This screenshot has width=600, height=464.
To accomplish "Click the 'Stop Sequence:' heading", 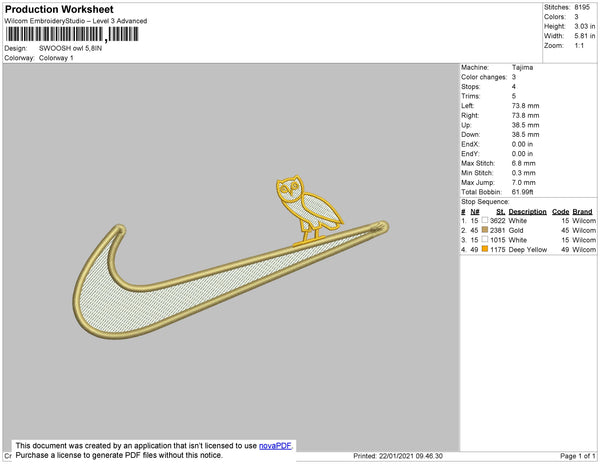I will click(485, 202).
